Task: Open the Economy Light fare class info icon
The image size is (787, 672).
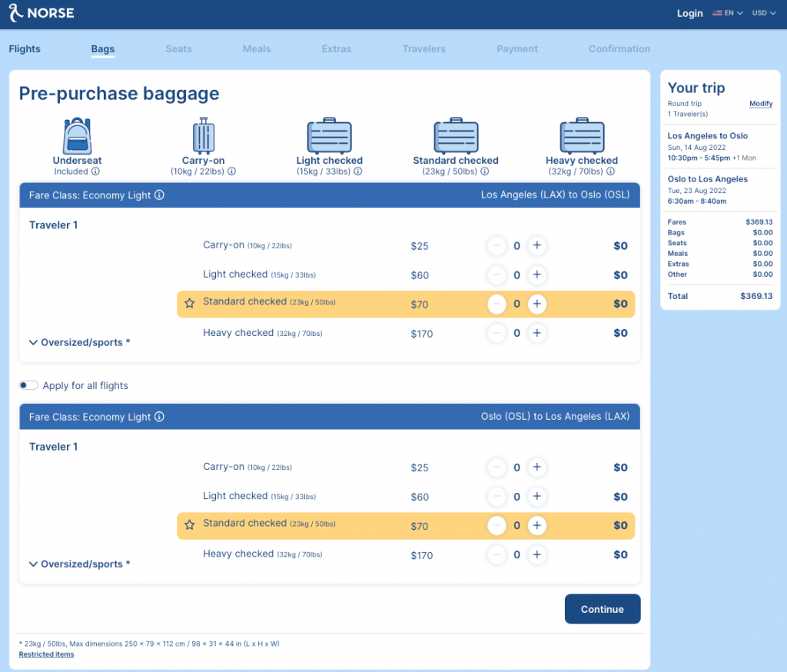Action: 160,195
